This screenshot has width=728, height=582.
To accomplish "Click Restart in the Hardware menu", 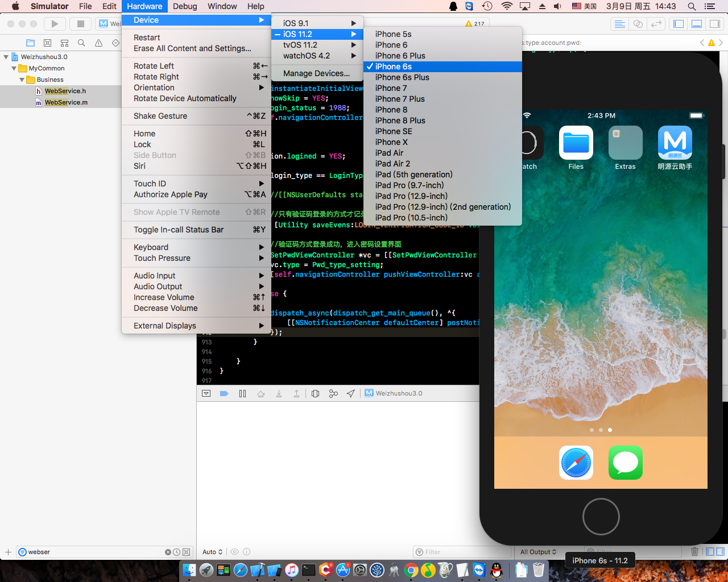I will pyautogui.click(x=196, y=38).
